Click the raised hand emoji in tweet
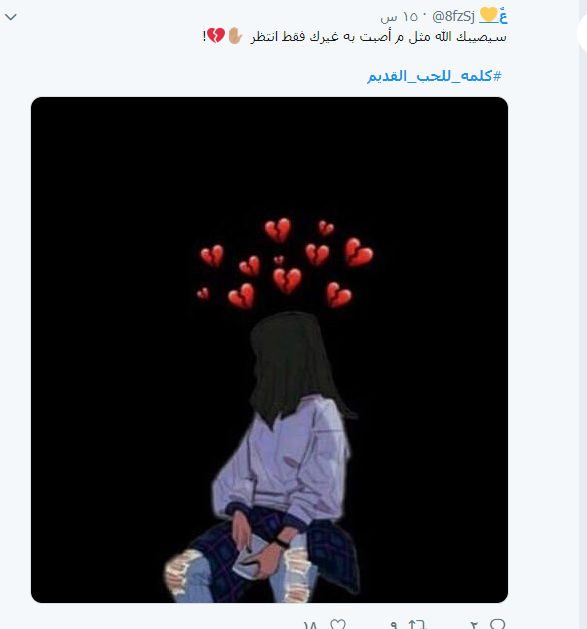 [x=235, y=36]
